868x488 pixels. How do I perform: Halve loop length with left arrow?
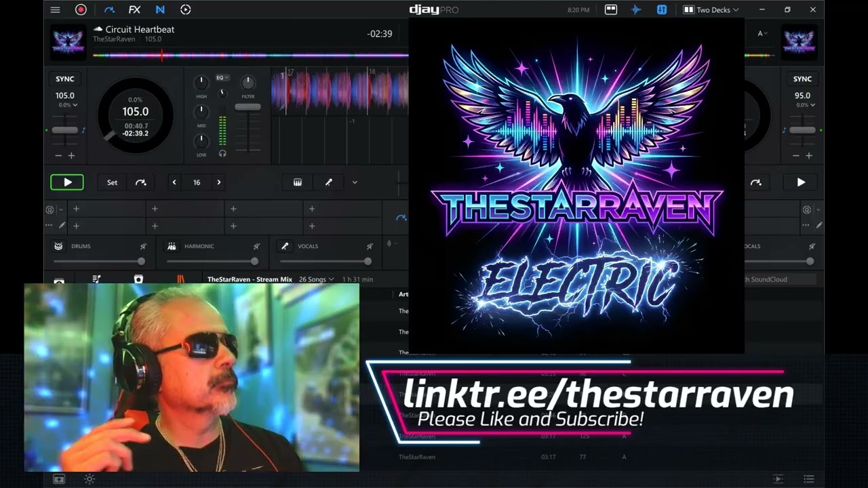(x=174, y=182)
